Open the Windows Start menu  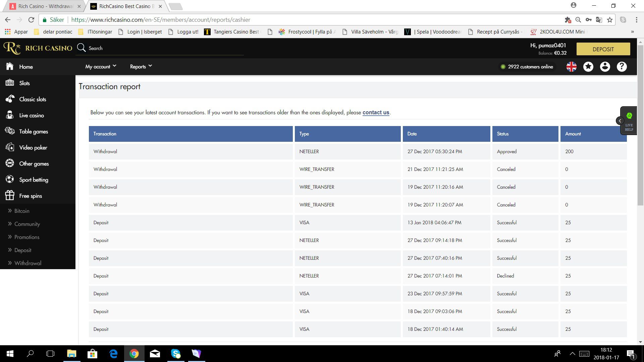coord(10,354)
